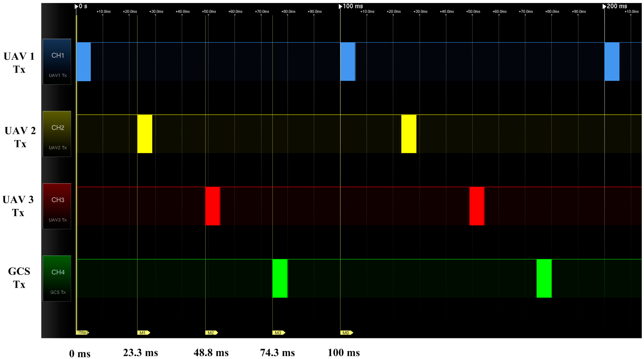644x359 pixels.
Task: Click the second blue UAV1 pulse
Action: click(x=347, y=62)
